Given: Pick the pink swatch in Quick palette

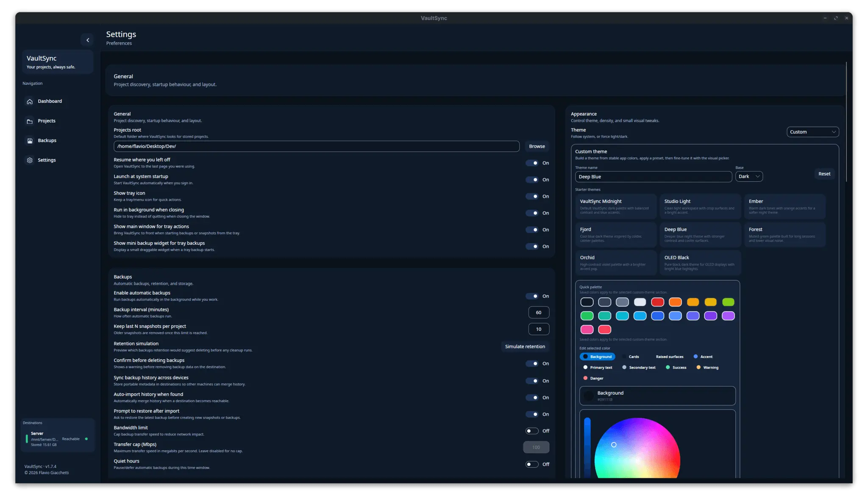Looking at the screenshot, I should (587, 329).
